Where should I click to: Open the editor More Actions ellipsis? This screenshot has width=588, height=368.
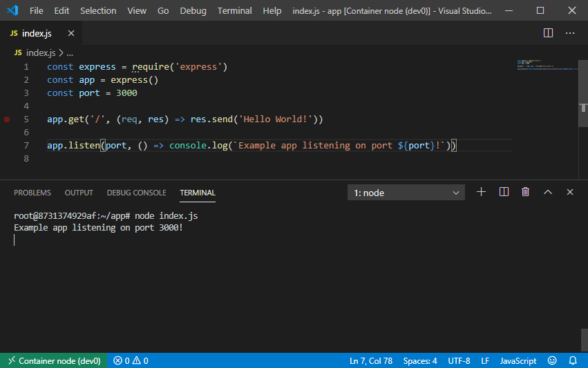pos(570,33)
